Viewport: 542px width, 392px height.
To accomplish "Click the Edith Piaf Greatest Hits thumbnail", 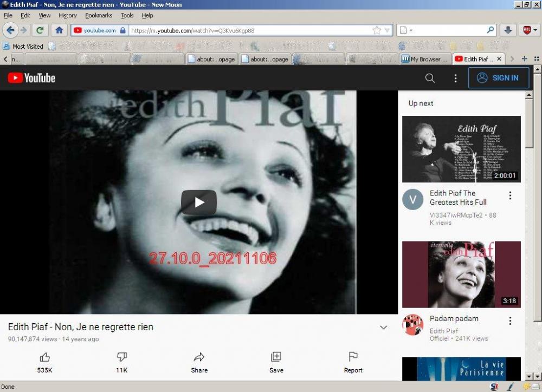I will [461, 149].
